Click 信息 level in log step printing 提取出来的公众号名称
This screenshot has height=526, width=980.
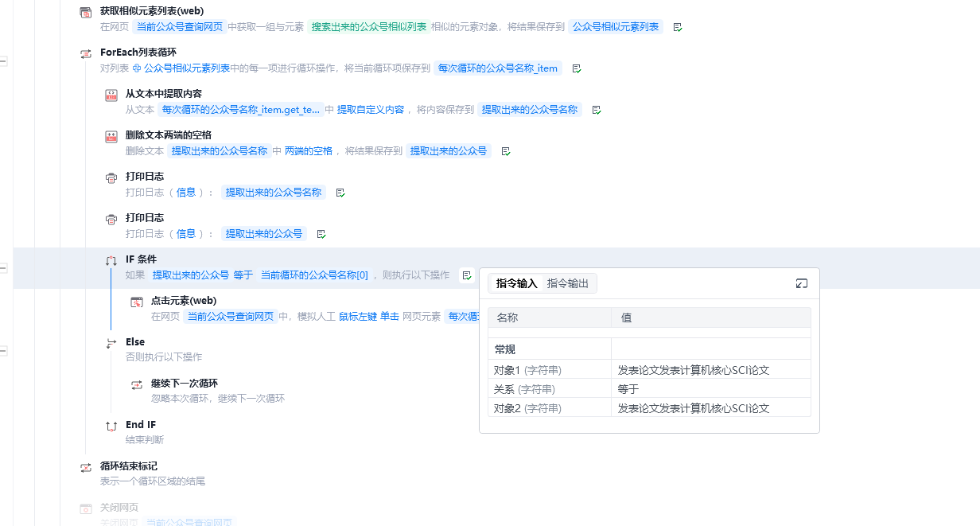(x=186, y=193)
